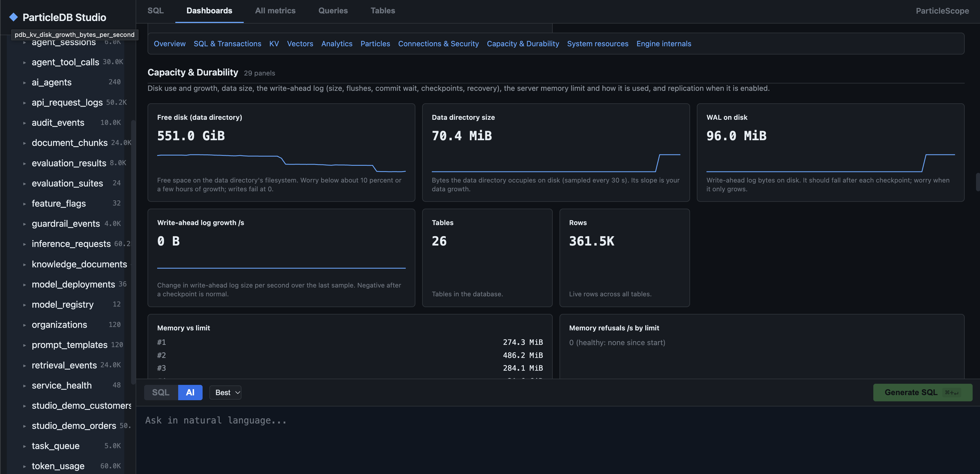Open the All metrics tab
This screenshot has width=980, height=474.
275,11
